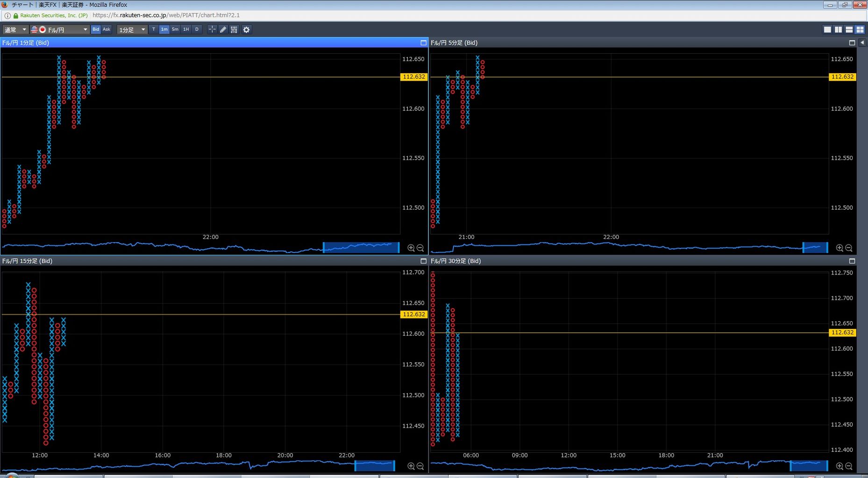Maximize the ドル/円 30分足 chart panel

click(852, 261)
